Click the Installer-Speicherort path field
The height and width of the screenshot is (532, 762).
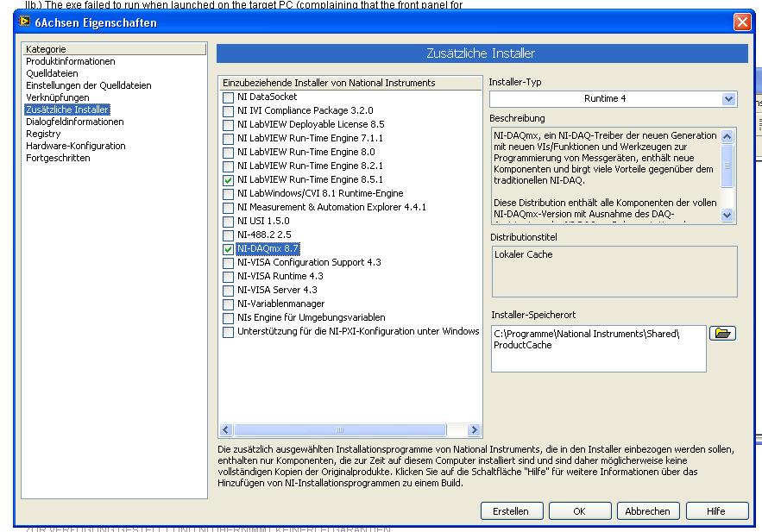coord(599,349)
